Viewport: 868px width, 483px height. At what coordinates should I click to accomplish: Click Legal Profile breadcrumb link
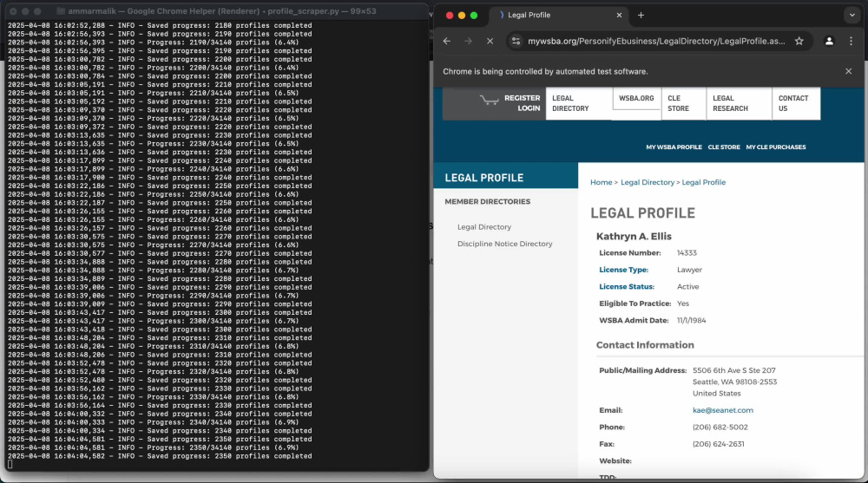(703, 182)
